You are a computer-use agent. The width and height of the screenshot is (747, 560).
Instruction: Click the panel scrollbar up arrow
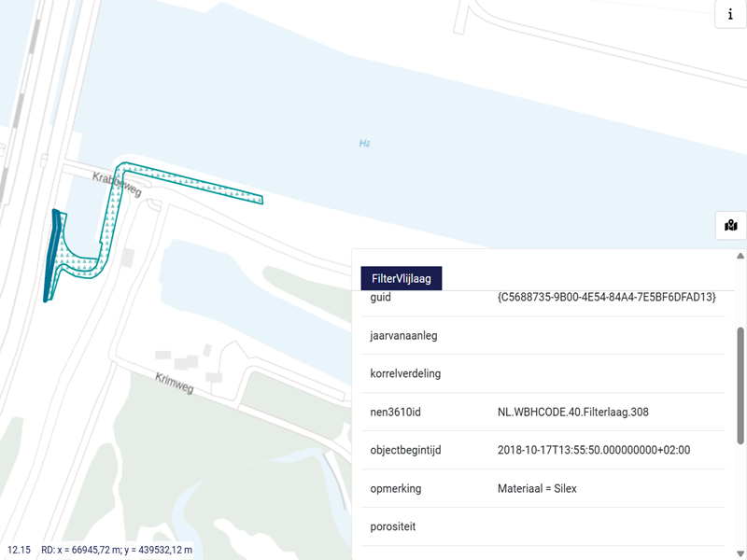tap(740, 257)
